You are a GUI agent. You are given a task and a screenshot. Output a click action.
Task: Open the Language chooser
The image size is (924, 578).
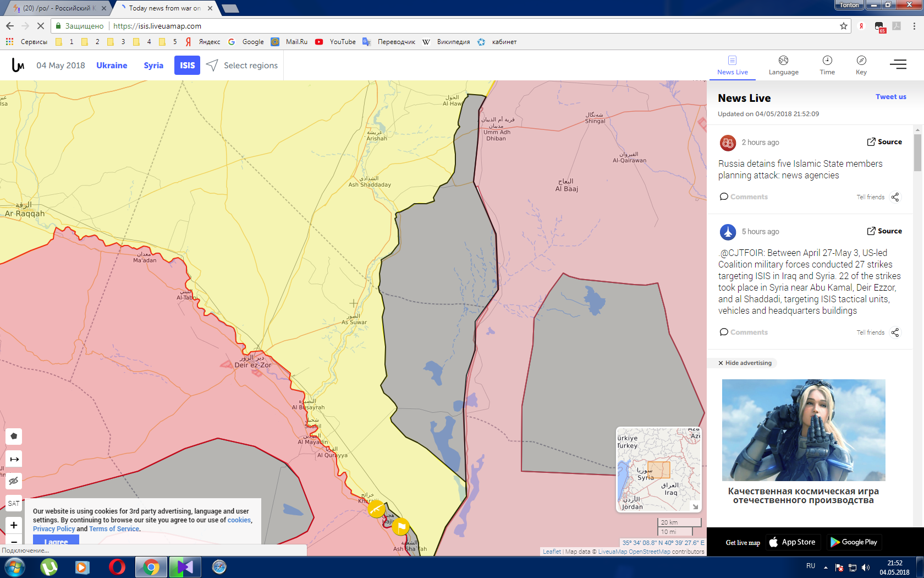[x=783, y=65]
